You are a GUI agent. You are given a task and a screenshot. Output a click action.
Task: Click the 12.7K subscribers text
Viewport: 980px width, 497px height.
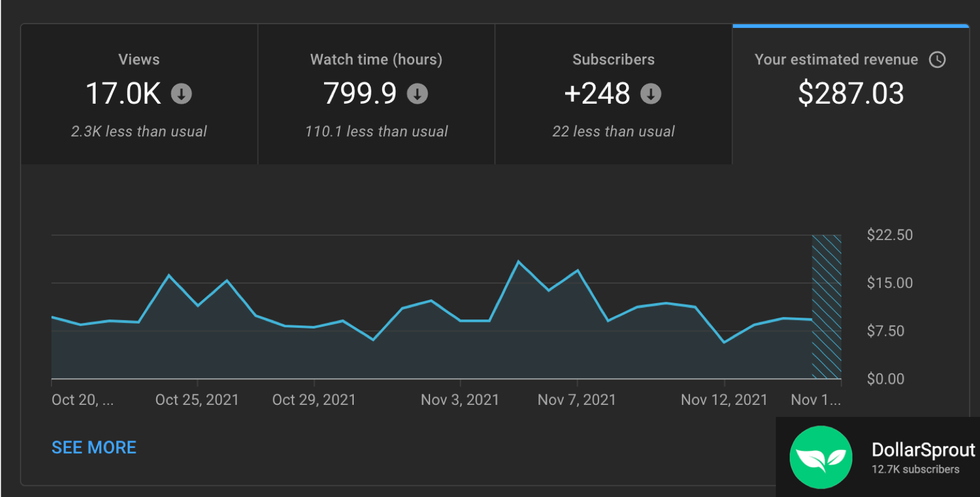(x=915, y=469)
